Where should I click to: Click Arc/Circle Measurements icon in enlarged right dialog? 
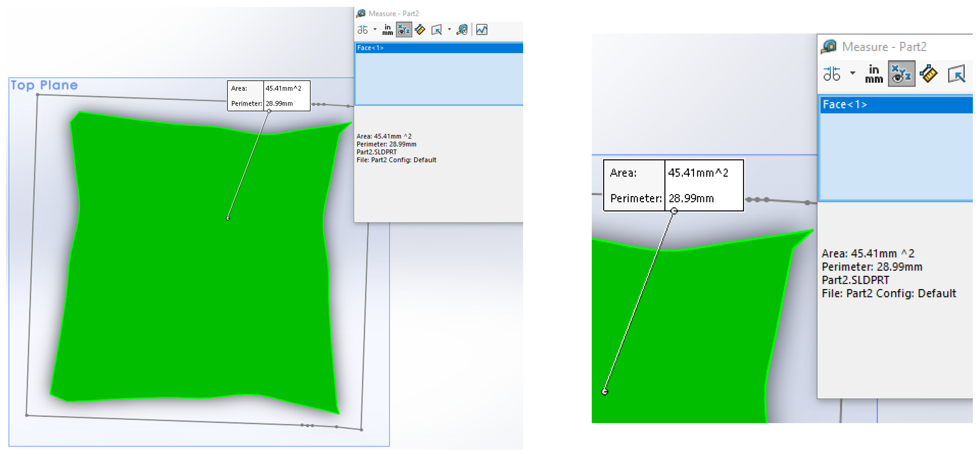pyautogui.click(x=832, y=73)
